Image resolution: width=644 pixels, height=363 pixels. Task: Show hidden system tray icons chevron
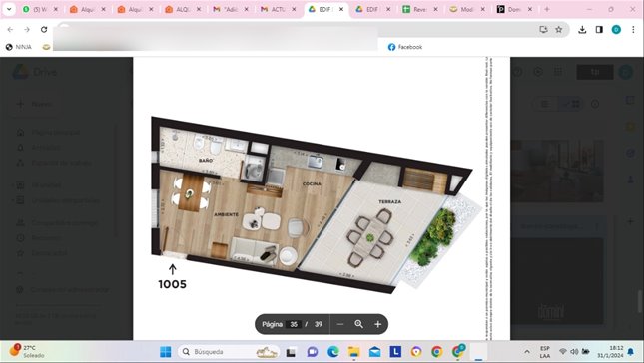(527, 352)
